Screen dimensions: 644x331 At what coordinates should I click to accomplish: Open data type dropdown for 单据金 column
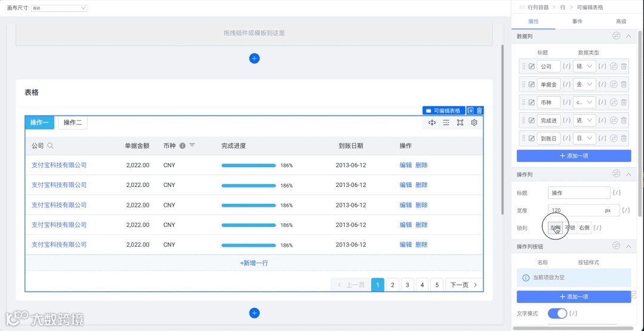584,84
